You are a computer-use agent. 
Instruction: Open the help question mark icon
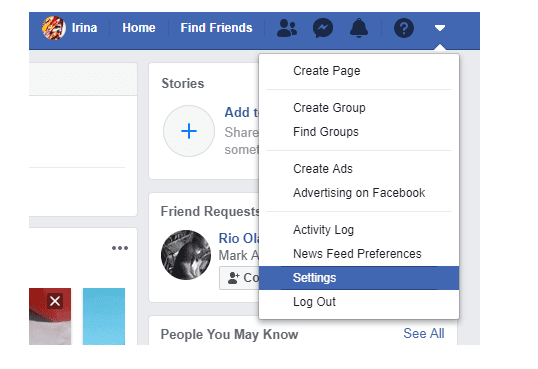coord(404,28)
